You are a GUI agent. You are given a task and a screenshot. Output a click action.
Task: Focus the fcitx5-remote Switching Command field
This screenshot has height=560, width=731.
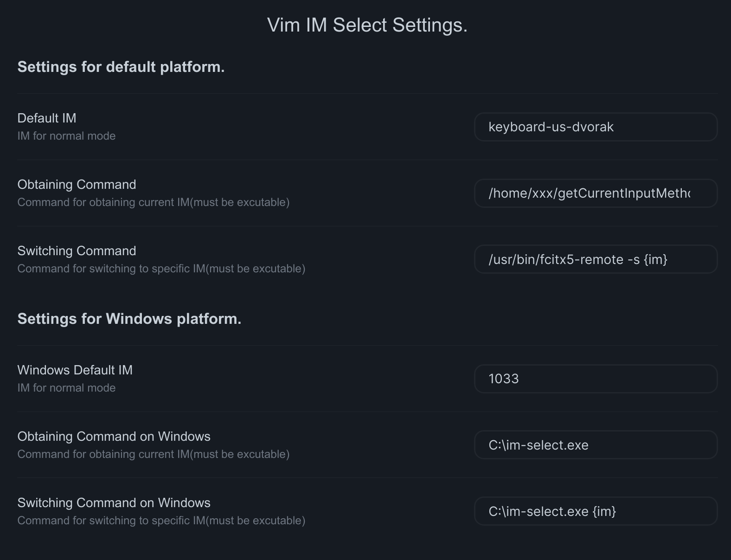pyautogui.click(x=596, y=259)
